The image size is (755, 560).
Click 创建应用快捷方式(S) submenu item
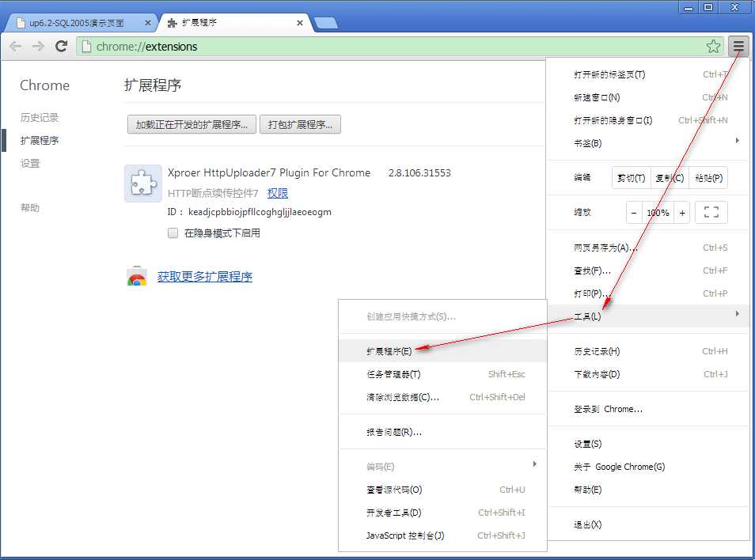[x=442, y=316]
